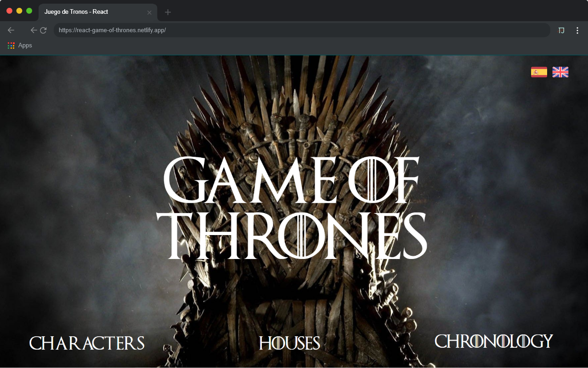Click the Game of Thrones title logo
This screenshot has height=368, width=588.
coord(292,208)
